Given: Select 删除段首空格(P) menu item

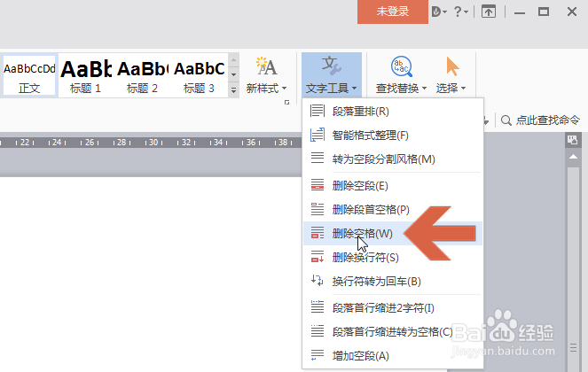Looking at the screenshot, I should [x=393, y=209].
